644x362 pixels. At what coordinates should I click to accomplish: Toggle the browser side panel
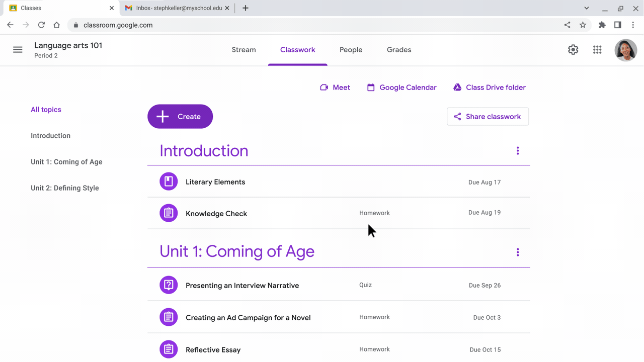tap(617, 25)
